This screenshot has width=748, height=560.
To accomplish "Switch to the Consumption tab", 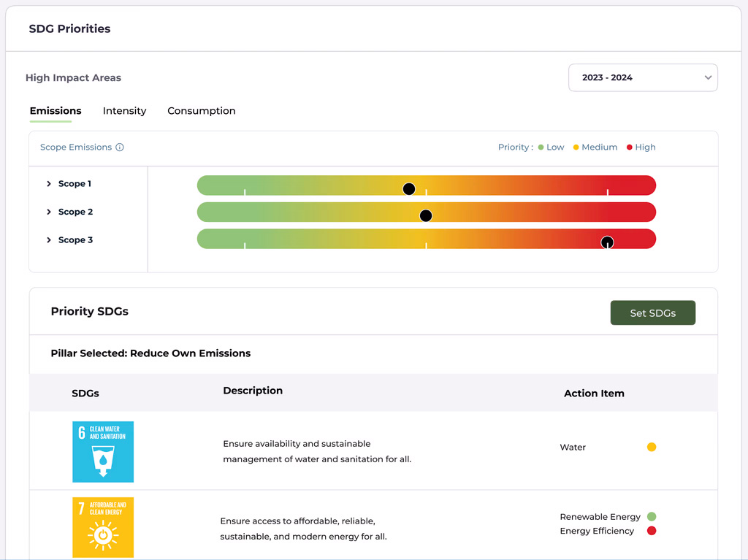I will pos(202,111).
